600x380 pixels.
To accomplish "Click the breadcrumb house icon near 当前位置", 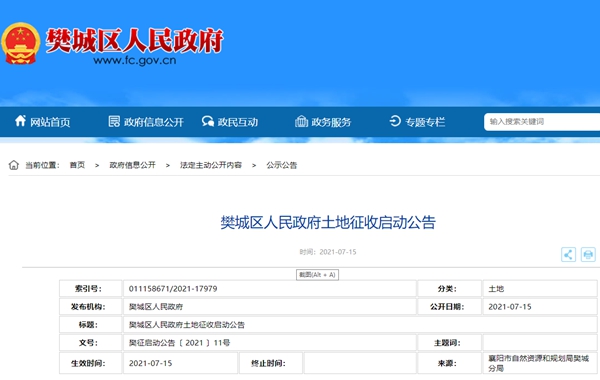I will point(14,165).
